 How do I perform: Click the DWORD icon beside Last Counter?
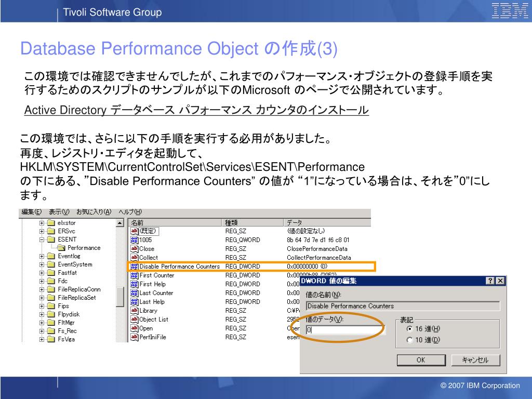tap(135, 293)
